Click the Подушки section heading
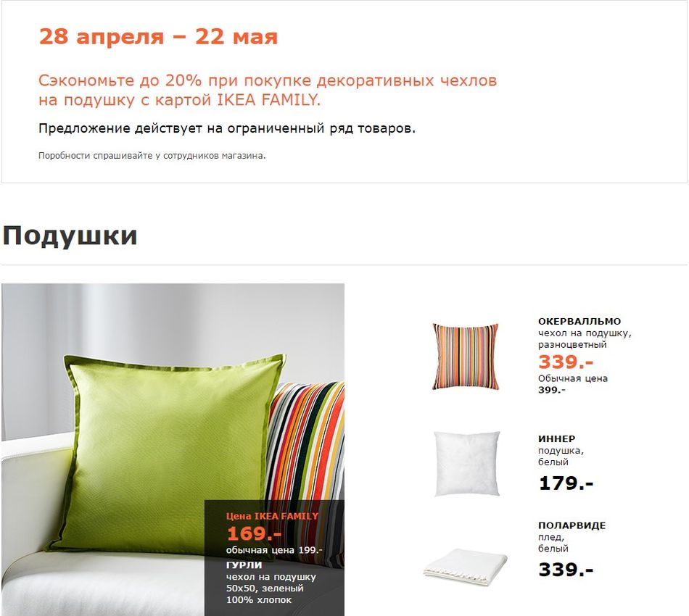Image resolution: width=689 pixels, height=616 pixels. coord(70,235)
